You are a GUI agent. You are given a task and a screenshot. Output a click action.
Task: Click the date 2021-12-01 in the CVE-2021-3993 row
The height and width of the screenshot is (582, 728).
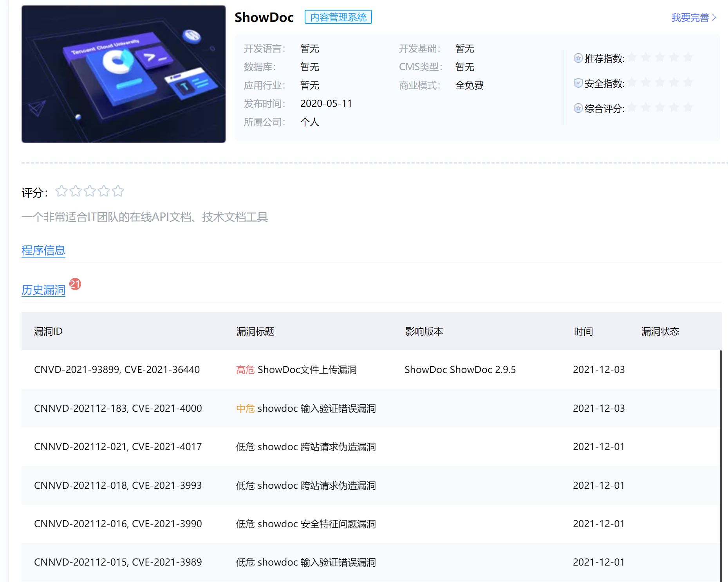(x=599, y=486)
